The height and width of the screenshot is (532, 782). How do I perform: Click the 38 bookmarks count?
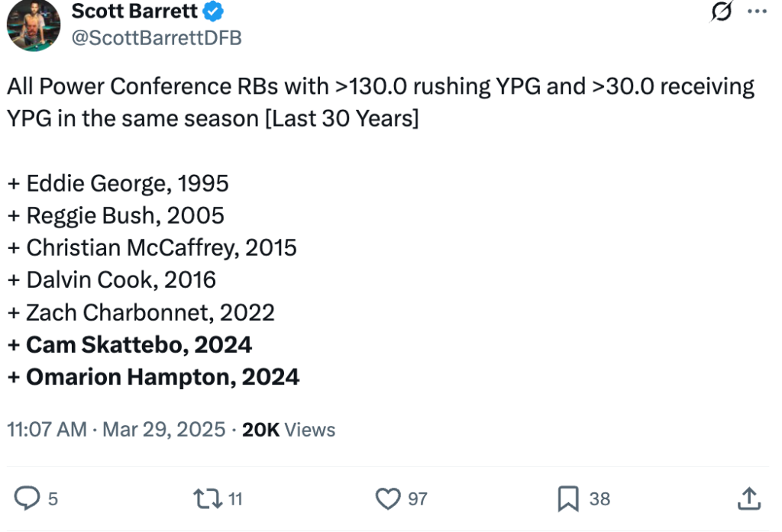[x=599, y=499]
